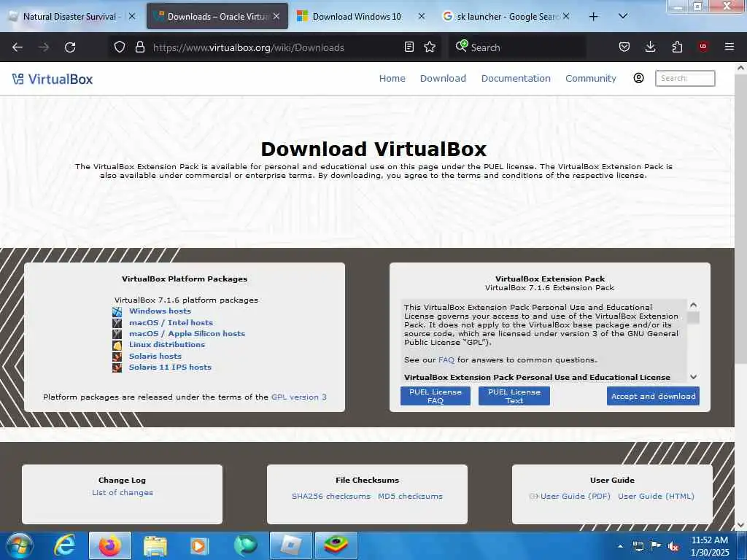This screenshot has width=747, height=560.
Task: Open the user account icon in header
Action: coord(638,78)
